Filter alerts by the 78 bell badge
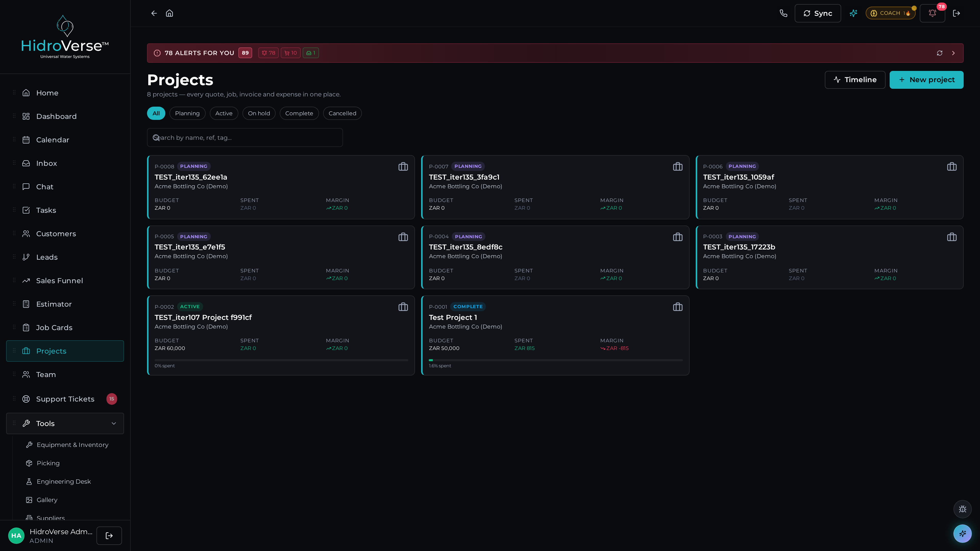The image size is (980, 551). (x=268, y=53)
